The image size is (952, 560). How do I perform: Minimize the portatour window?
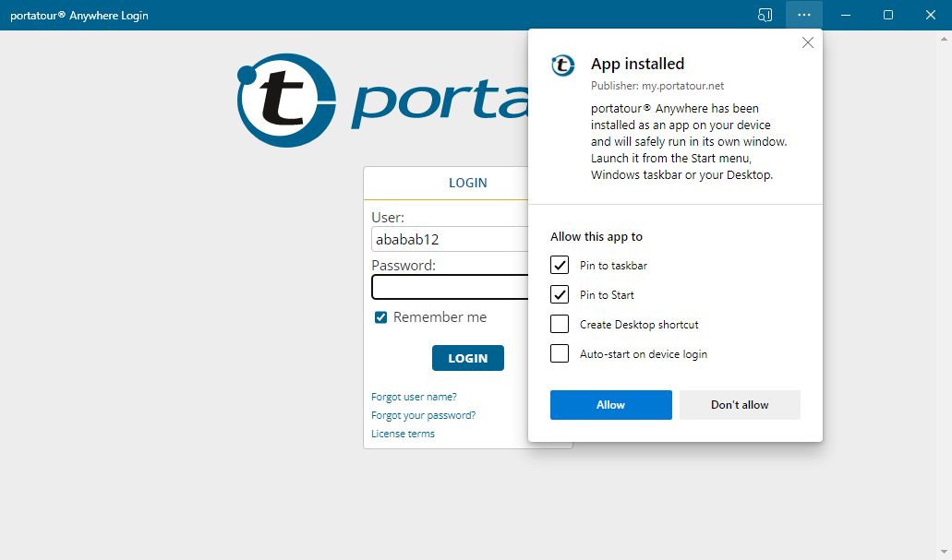(x=845, y=15)
